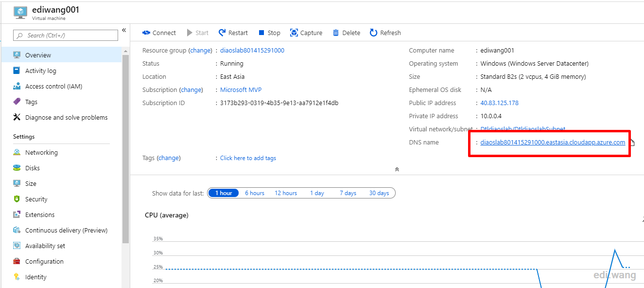Click the CPU (average) chart title
This screenshot has height=288, width=644.
click(x=167, y=215)
